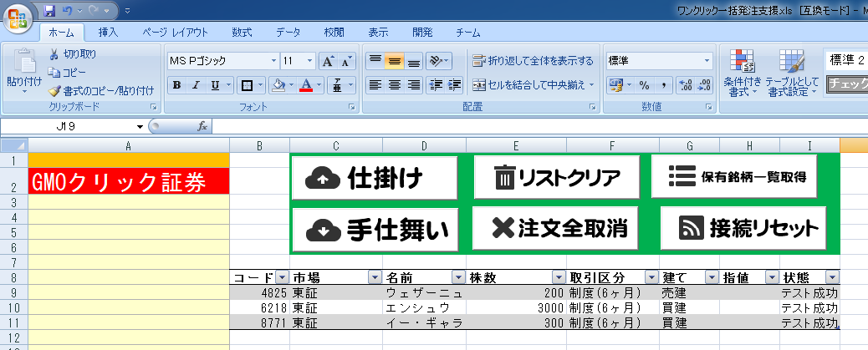
Task: Switch to the 校閲 ribbon tab
Action: point(334,33)
